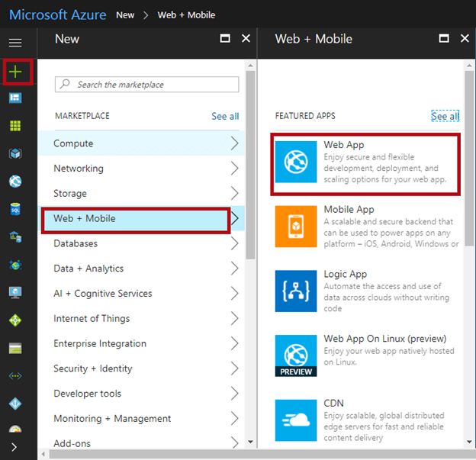Expand sidebar with bottom chevron arrow

pos(15,447)
